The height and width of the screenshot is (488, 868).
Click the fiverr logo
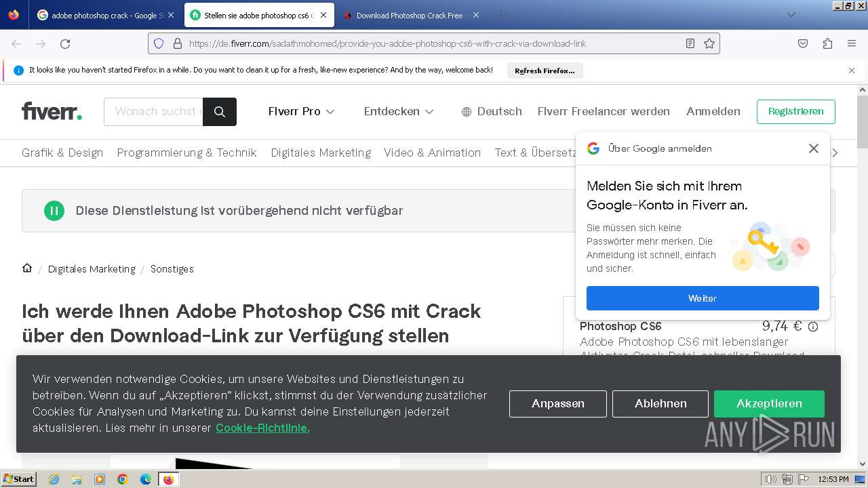(52, 111)
